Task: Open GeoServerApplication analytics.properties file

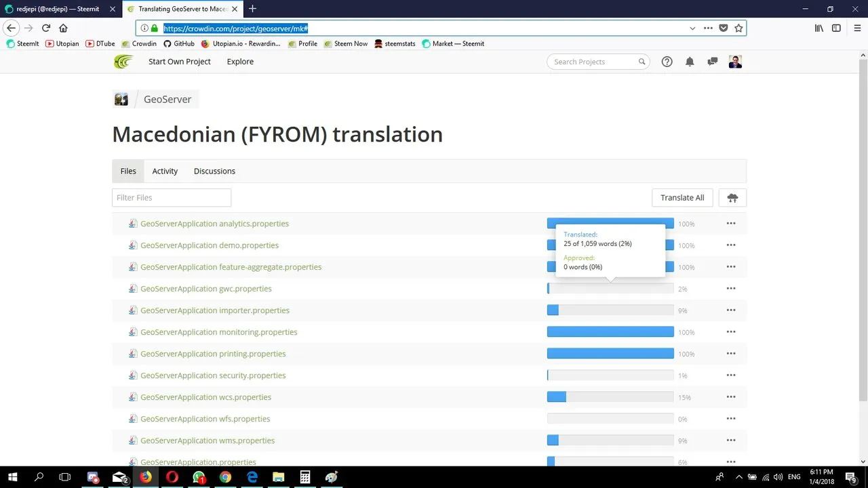Action: (x=214, y=224)
